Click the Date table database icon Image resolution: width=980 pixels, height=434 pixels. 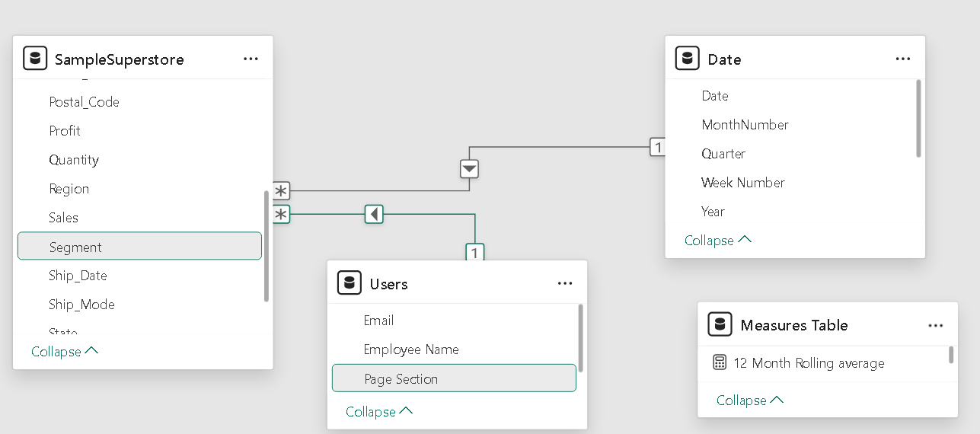pos(688,59)
